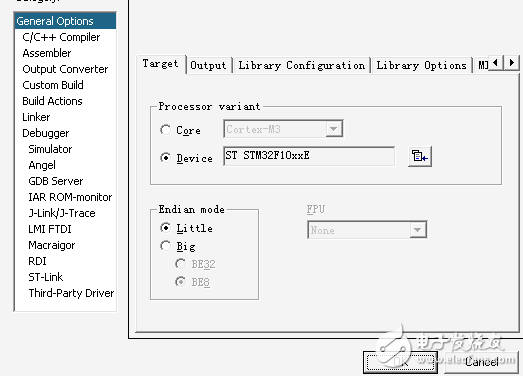Select C/C++ Compiler category
Image resolution: width=523 pixels, height=376 pixels.
(x=61, y=37)
